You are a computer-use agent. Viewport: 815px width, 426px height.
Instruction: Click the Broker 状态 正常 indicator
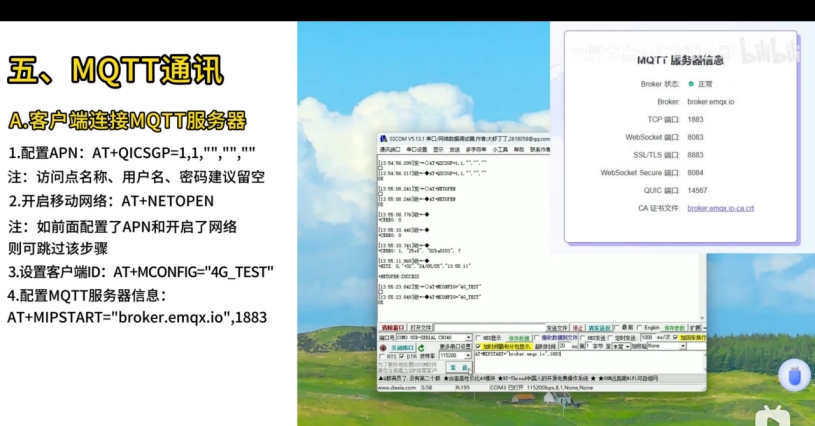point(700,84)
